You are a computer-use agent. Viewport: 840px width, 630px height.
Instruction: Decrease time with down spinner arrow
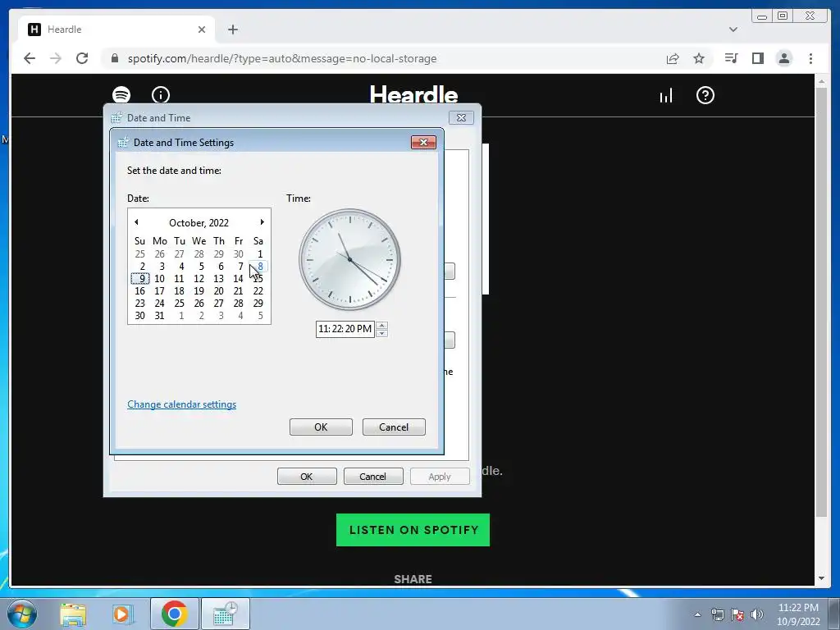click(381, 333)
